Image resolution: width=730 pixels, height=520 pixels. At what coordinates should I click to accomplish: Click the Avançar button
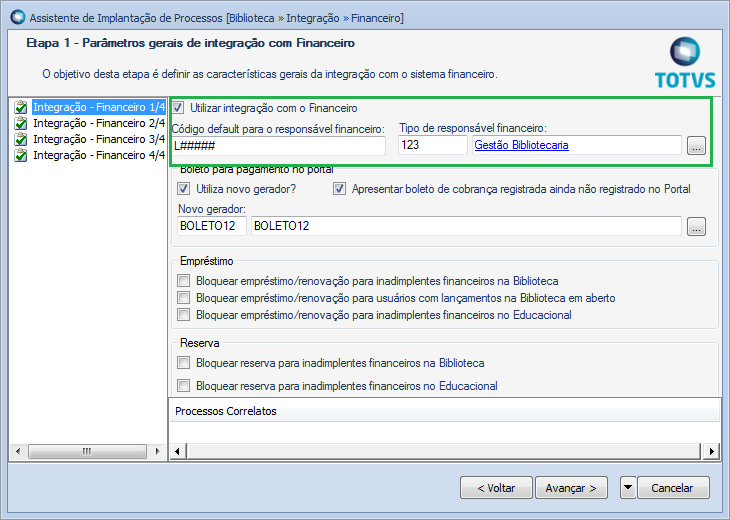pyautogui.click(x=571, y=488)
